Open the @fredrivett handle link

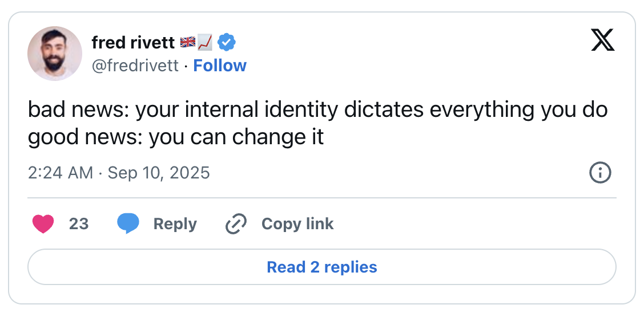135,66
